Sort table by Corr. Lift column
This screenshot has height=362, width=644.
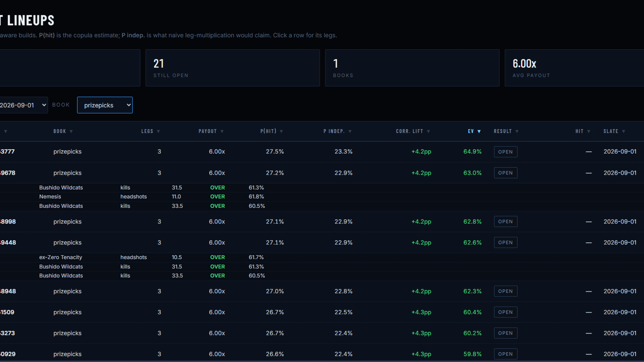pyautogui.click(x=413, y=131)
